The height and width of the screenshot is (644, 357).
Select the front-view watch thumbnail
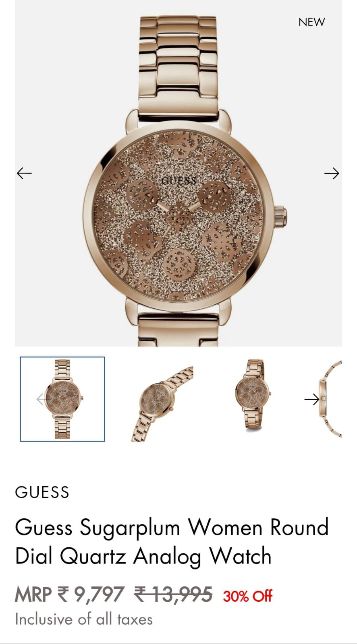coord(62,399)
